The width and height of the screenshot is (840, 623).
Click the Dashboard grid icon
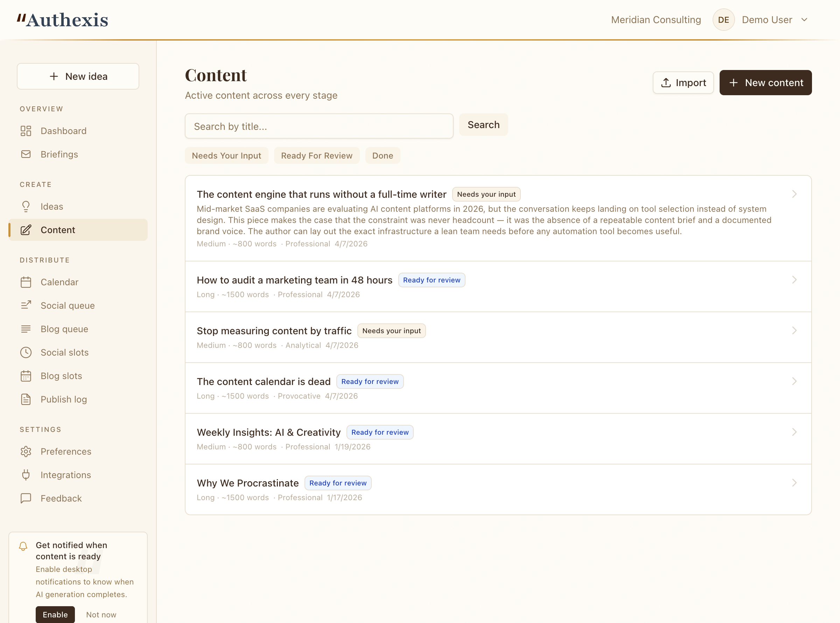[x=26, y=131]
